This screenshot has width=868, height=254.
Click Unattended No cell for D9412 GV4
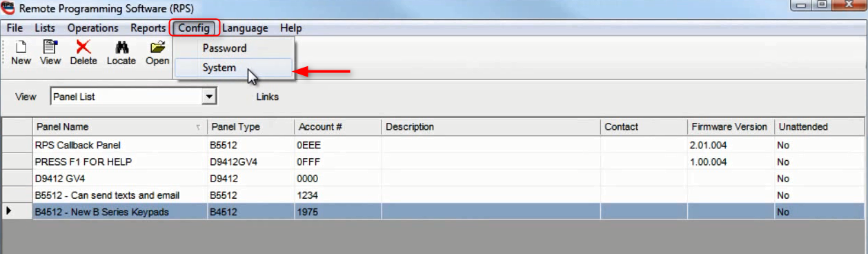click(820, 178)
